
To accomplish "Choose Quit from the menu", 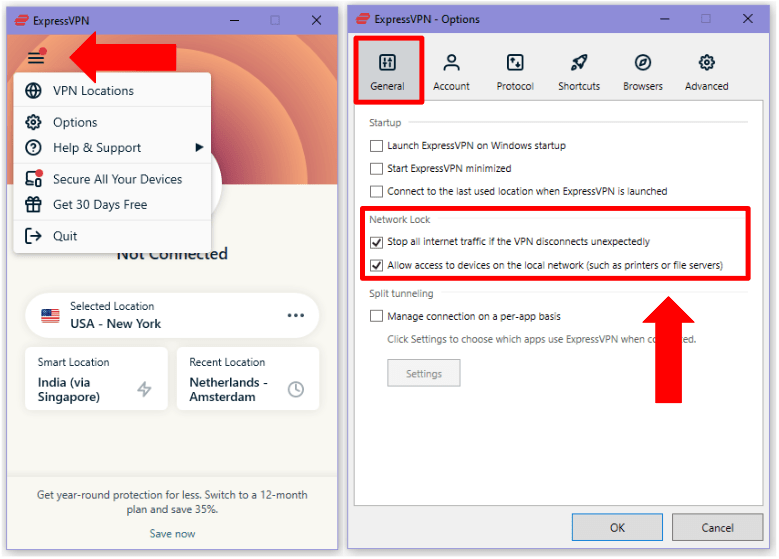I will (112, 236).
